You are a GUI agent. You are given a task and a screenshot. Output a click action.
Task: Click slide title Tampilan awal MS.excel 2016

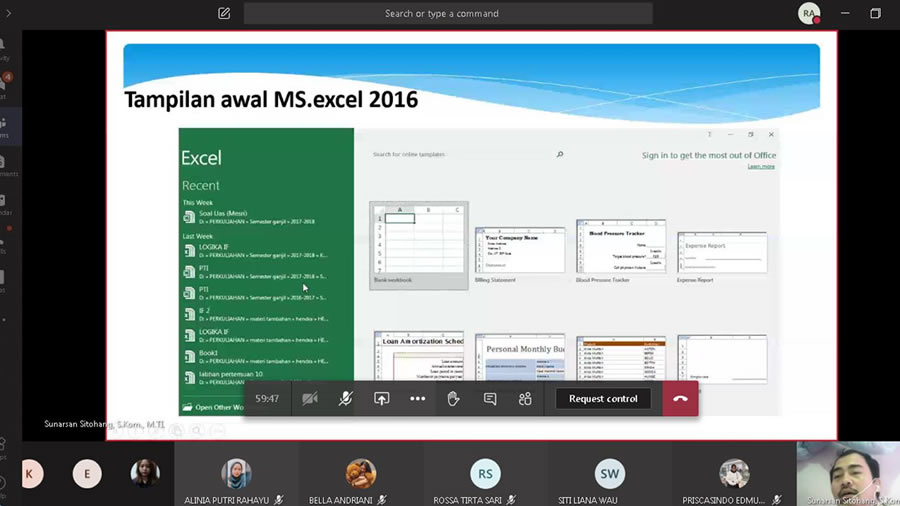[271, 100]
